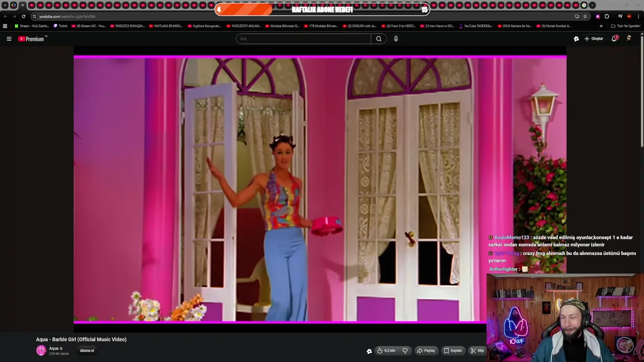Viewport: 644px width, 362px height.
Task: Open the Tüm Yer İşaretleri folder
Action: pos(625,26)
